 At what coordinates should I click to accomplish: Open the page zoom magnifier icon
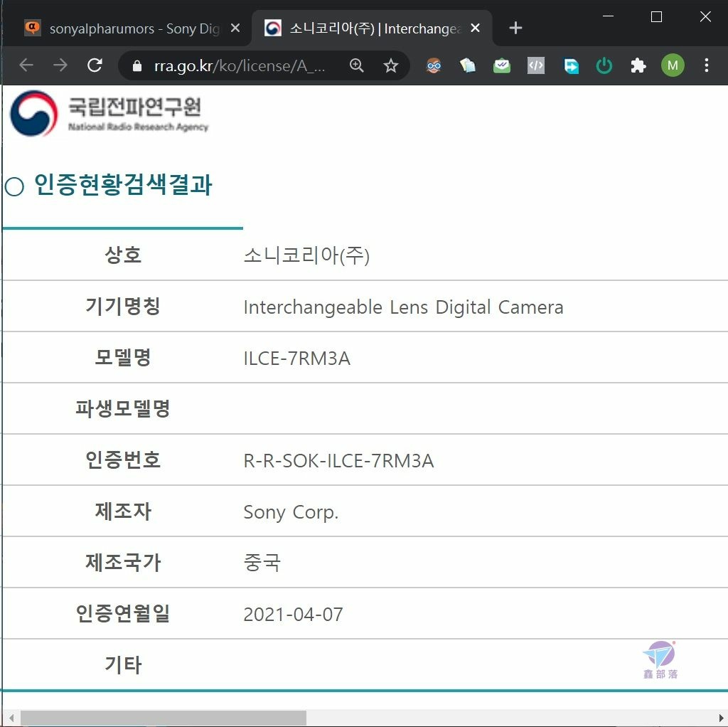356,65
